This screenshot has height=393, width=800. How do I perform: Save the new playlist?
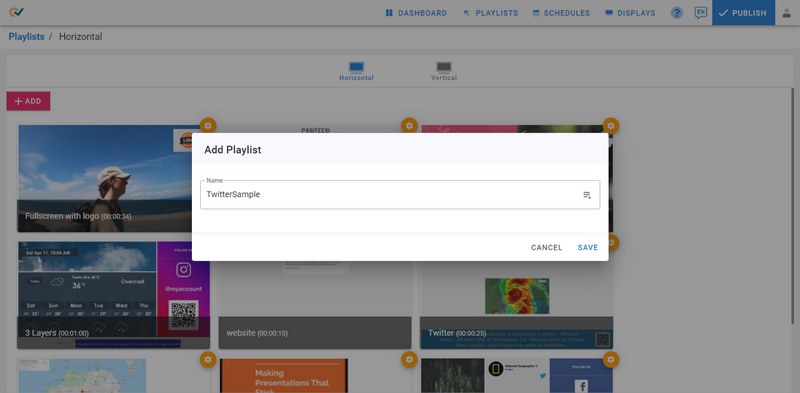click(588, 248)
